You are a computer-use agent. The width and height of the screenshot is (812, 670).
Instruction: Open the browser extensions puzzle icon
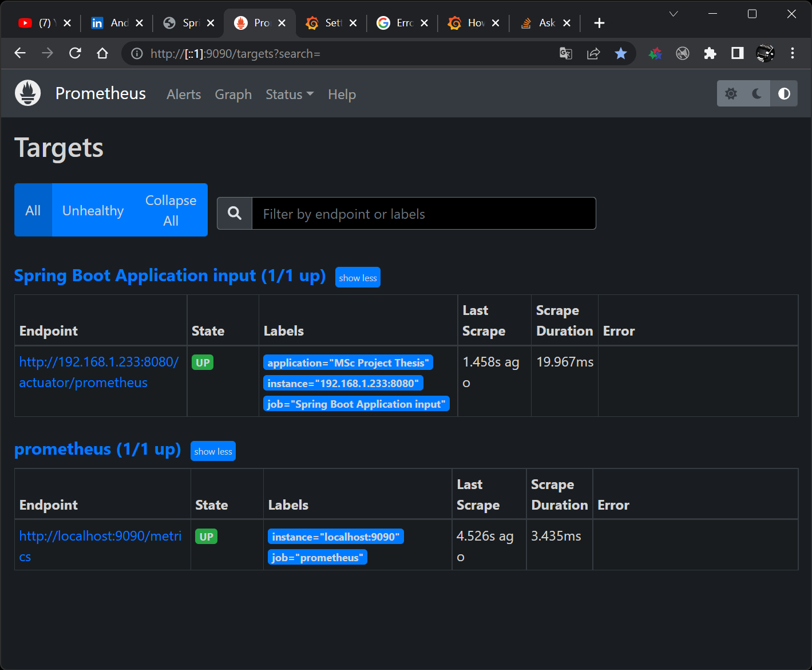click(710, 53)
